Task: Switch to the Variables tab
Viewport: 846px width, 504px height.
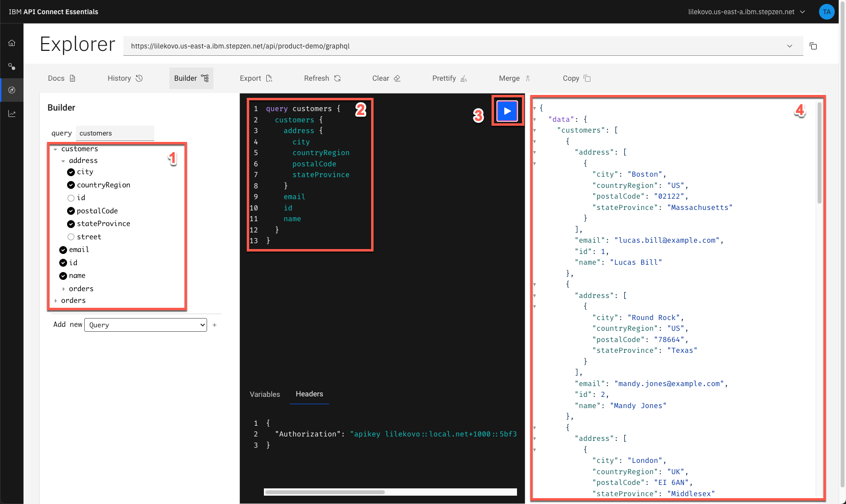Action: click(264, 394)
